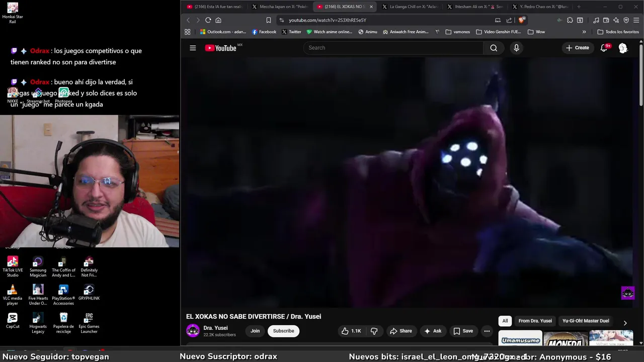Open the Honkai Star Rail desktop icon
Viewport: 644px width, 362px height.
click(13, 13)
